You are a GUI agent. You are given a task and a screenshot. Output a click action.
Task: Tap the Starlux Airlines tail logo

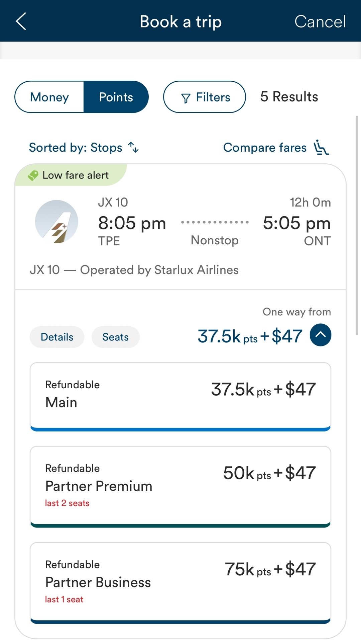click(56, 222)
